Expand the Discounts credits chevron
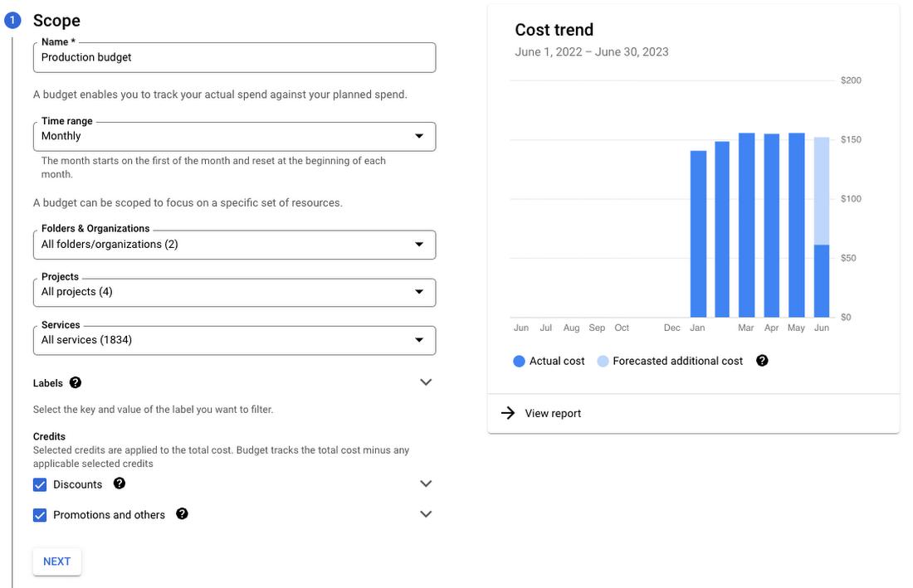Screen dimensions: 913x588 click(x=426, y=484)
